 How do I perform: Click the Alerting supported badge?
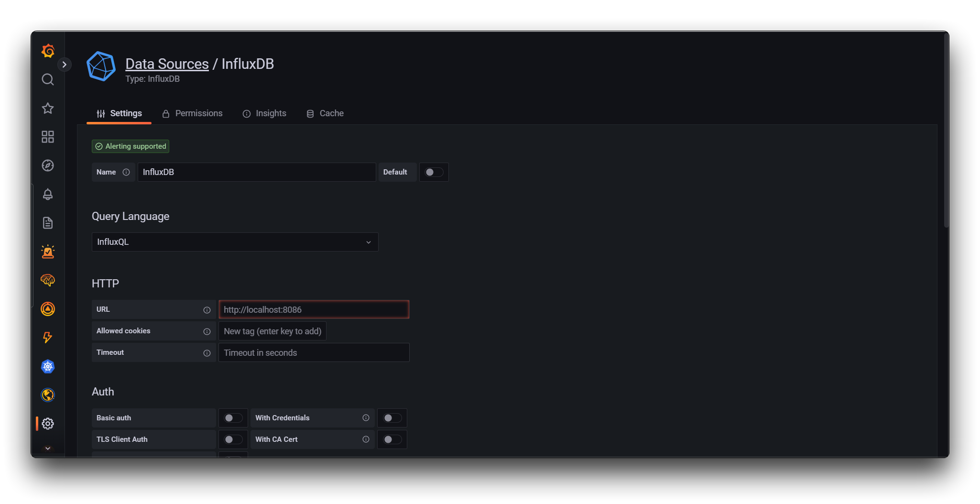click(131, 146)
